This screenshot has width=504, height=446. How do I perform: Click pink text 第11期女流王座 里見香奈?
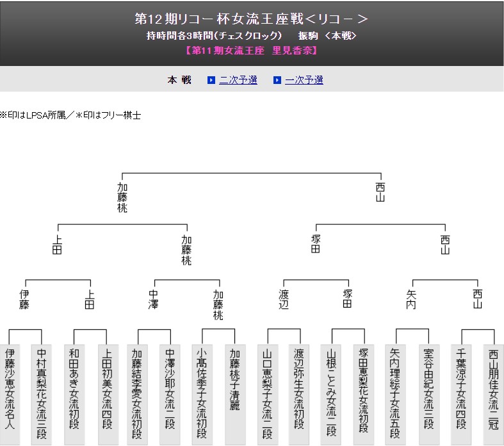252,51
